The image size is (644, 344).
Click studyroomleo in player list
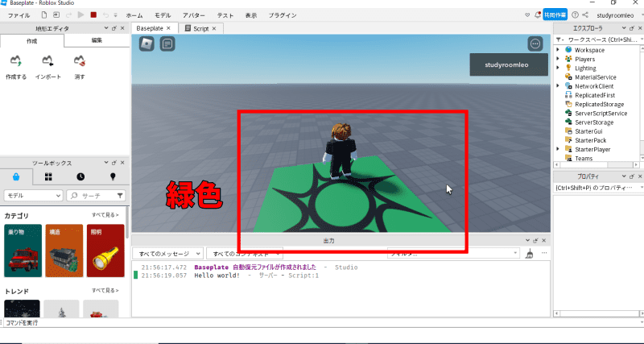(509, 64)
